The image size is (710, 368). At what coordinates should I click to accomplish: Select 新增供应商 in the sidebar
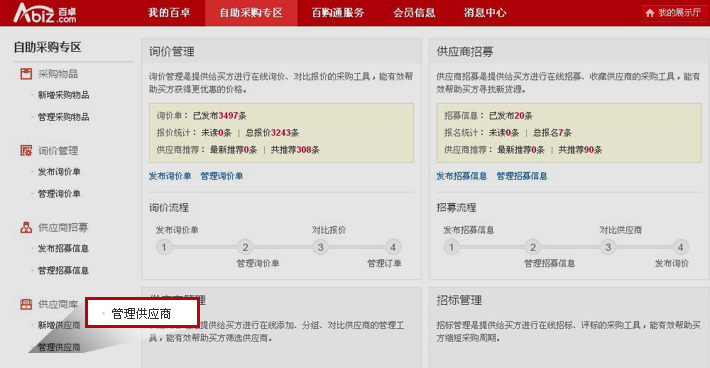point(59,325)
